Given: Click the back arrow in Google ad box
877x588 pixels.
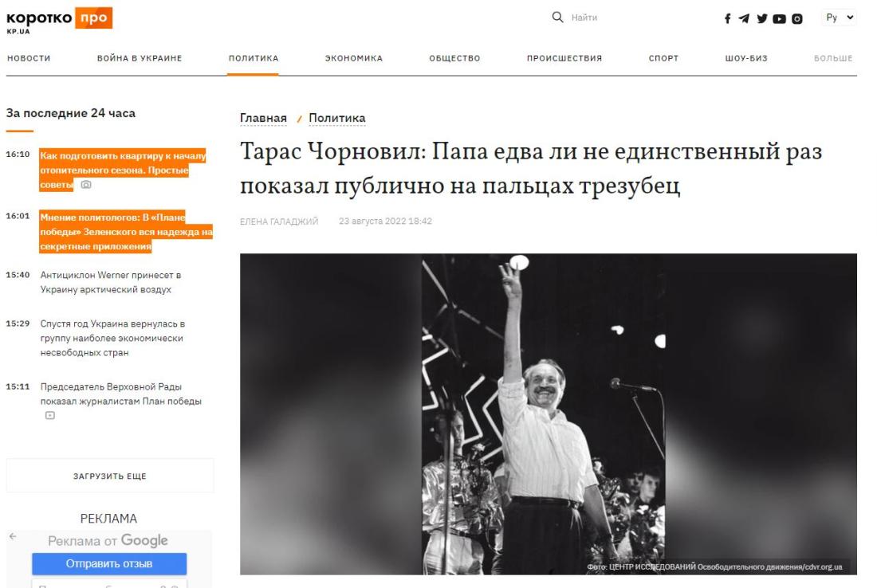Looking at the screenshot, I should 13,536.
